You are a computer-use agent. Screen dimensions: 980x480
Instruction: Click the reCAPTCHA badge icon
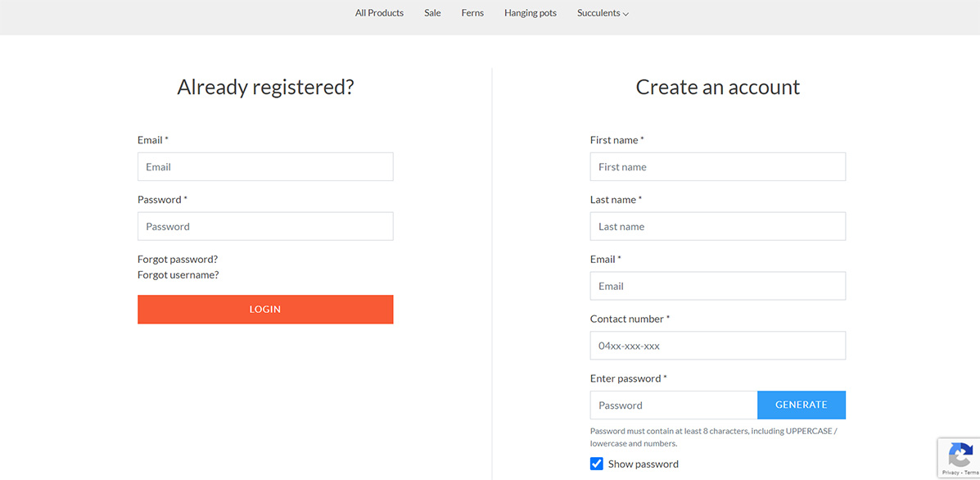tap(960, 455)
